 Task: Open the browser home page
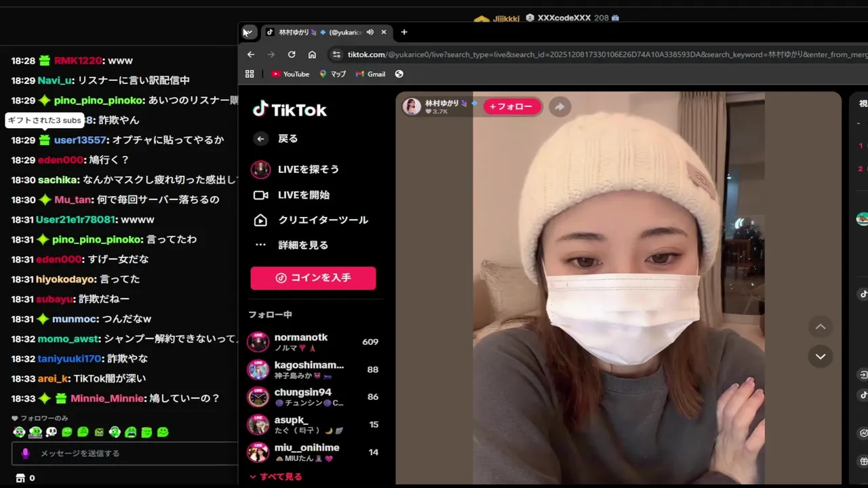312,54
